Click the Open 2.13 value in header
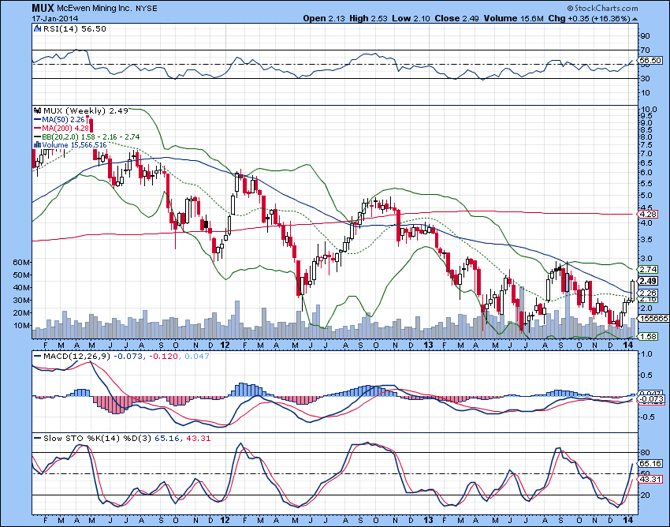The width and height of the screenshot is (670, 527). click(x=324, y=18)
